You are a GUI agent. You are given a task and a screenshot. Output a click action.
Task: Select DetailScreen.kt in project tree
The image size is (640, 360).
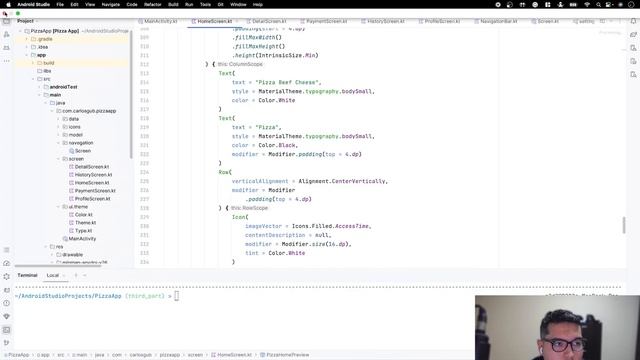(x=92, y=167)
